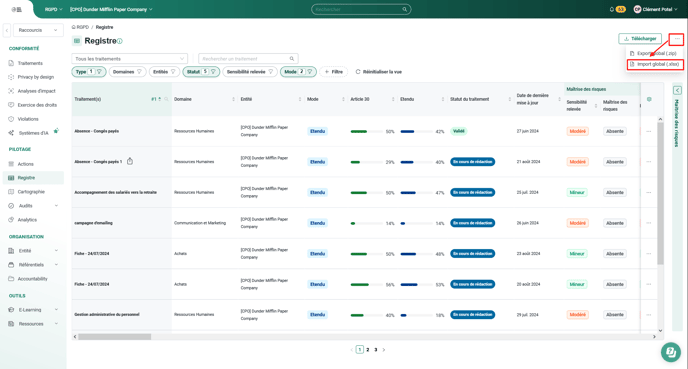Click search icon in Traitement(s) column header
Image resolution: width=688 pixels, height=369 pixels.
166,99
